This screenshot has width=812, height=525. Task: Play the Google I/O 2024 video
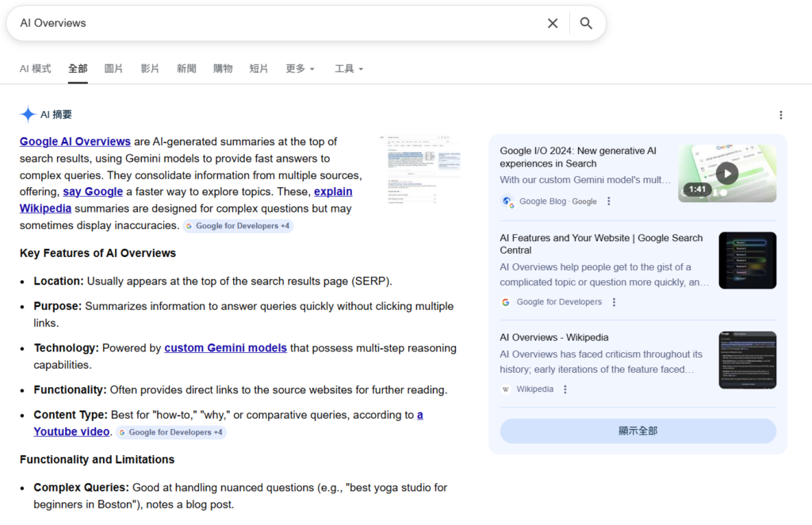click(726, 173)
